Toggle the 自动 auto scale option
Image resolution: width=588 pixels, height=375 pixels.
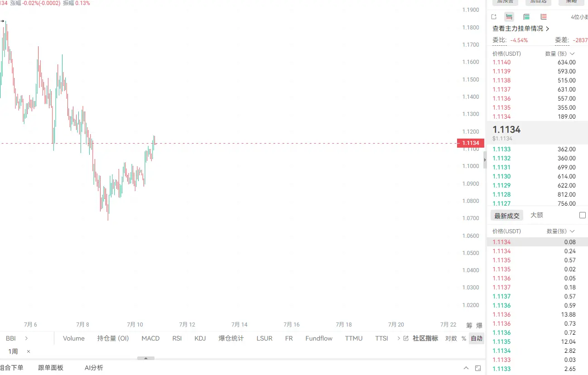pos(477,338)
